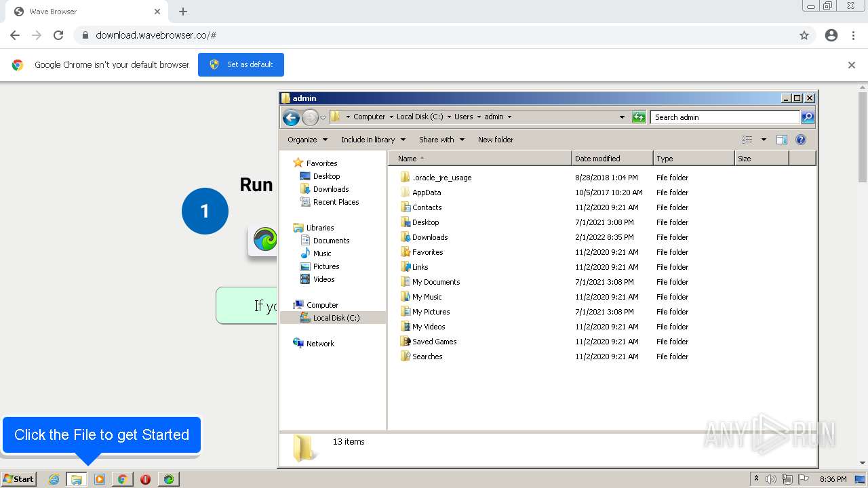Open a new Chrome tab
The height and width of the screenshot is (488, 868).
click(x=183, y=12)
